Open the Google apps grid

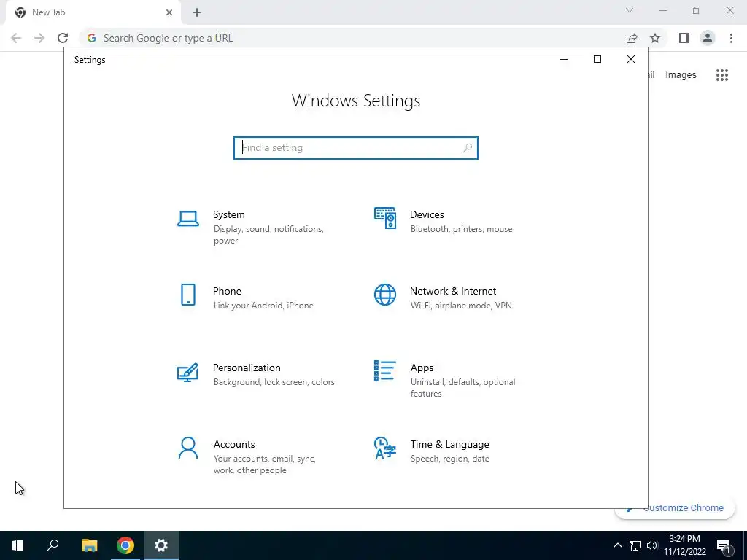(722, 75)
